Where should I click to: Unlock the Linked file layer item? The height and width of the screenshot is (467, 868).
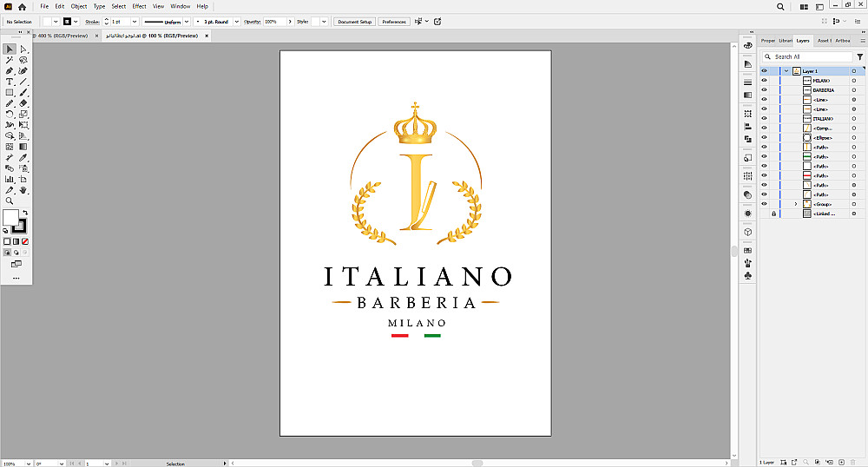click(774, 214)
